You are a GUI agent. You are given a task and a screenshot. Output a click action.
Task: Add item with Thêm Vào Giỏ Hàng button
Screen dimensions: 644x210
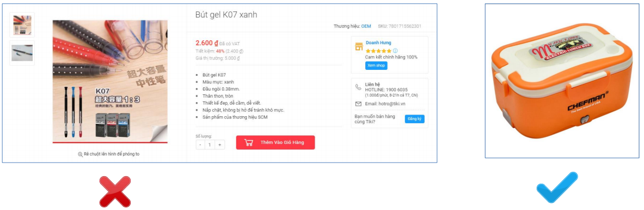[275, 142]
